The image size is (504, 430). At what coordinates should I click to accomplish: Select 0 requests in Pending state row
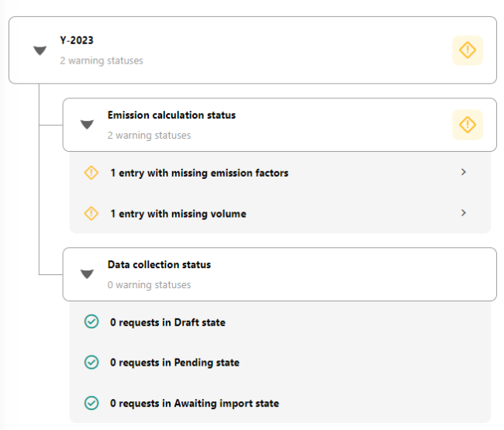click(280, 363)
